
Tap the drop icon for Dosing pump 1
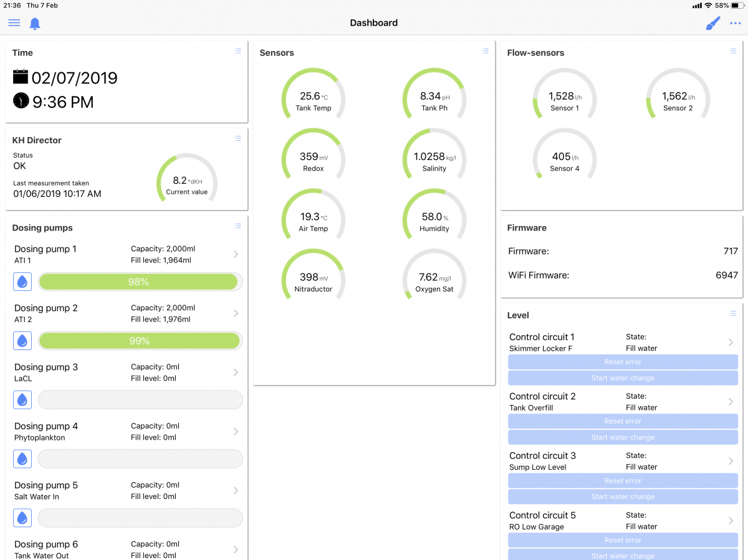[x=22, y=282]
